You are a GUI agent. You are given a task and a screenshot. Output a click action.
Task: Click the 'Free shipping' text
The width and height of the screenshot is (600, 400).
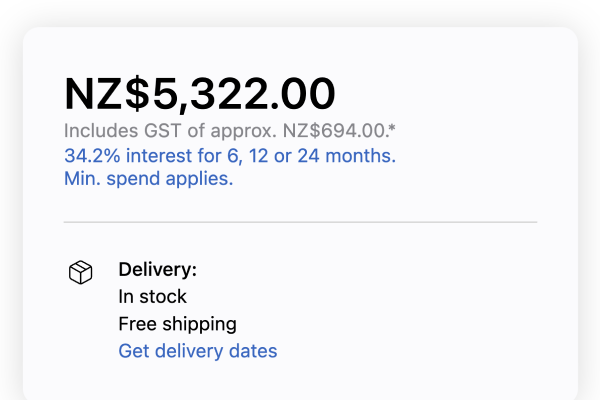pos(177,323)
